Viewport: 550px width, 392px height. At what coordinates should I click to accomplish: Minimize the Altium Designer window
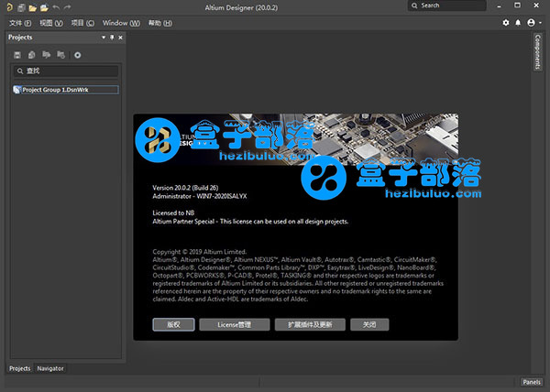pos(499,5)
